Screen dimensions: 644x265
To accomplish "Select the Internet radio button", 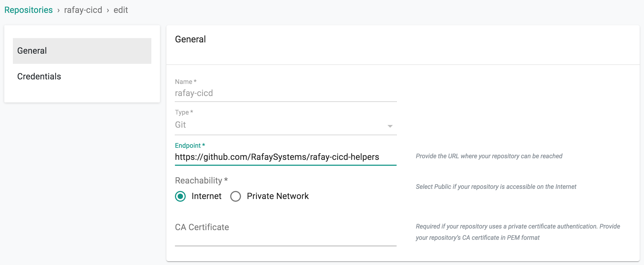I will (180, 196).
